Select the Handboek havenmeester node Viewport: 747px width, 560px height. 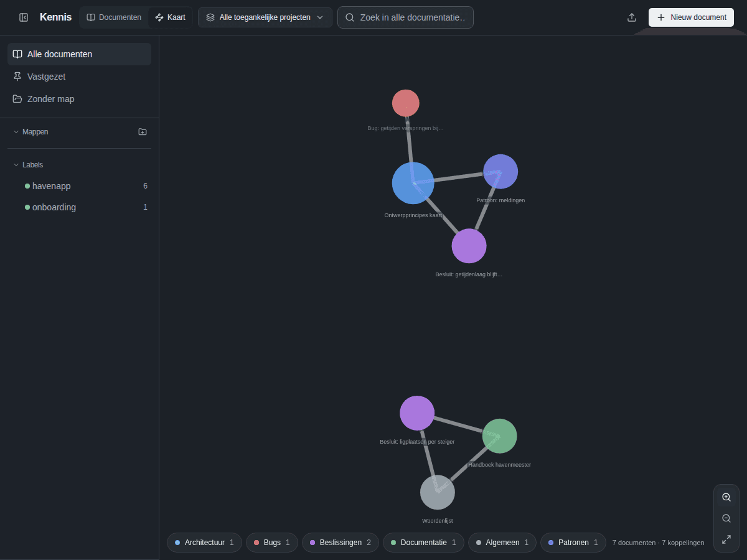click(500, 436)
